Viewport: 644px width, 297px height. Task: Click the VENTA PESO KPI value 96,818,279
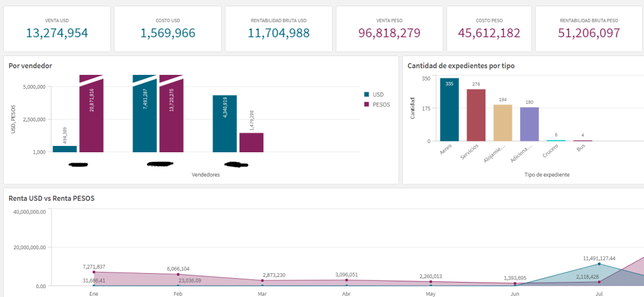[x=389, y=33]
